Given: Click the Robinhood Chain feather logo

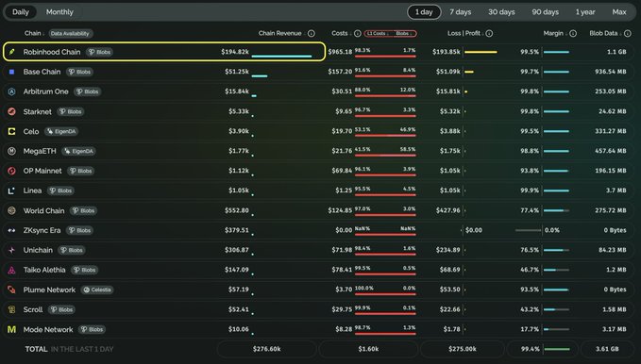Looking at the screenshot, I should [x=12, y=52].
